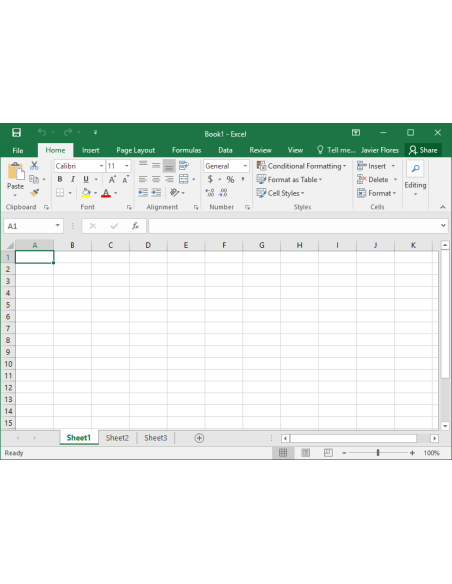The height and width of the screenshot is (584, 452).
Task: Apply the yellow Fill Color
Action: [x=86, y=193]
